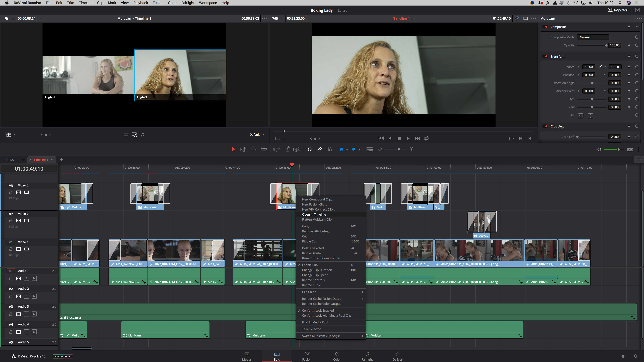The height and width of the screenshot is (362, 644).
Task: Activate Dynamic Trim Mode tool
Action: pyautogui.click(x=254, y=149)
